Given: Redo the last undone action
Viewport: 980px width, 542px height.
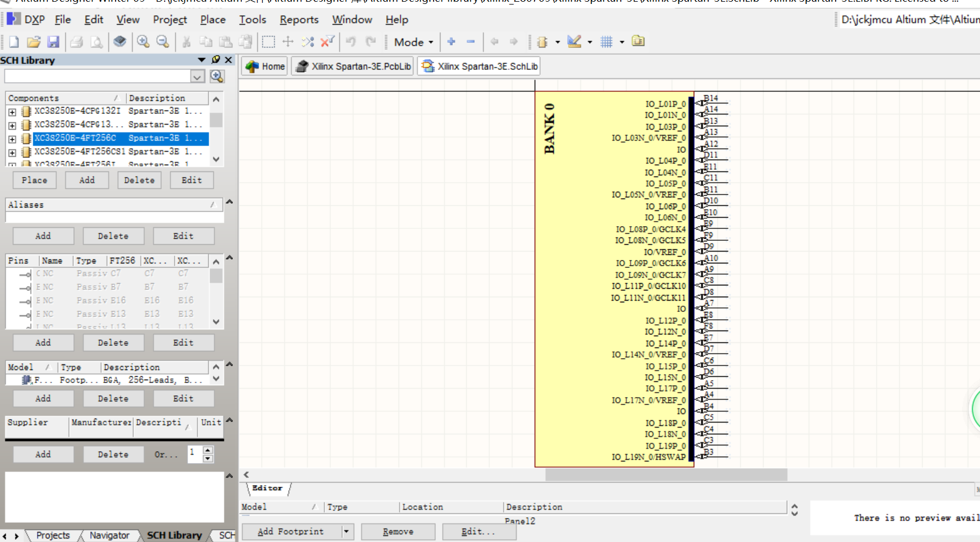Looking at the screenshot, I should [x=370, y=42].
